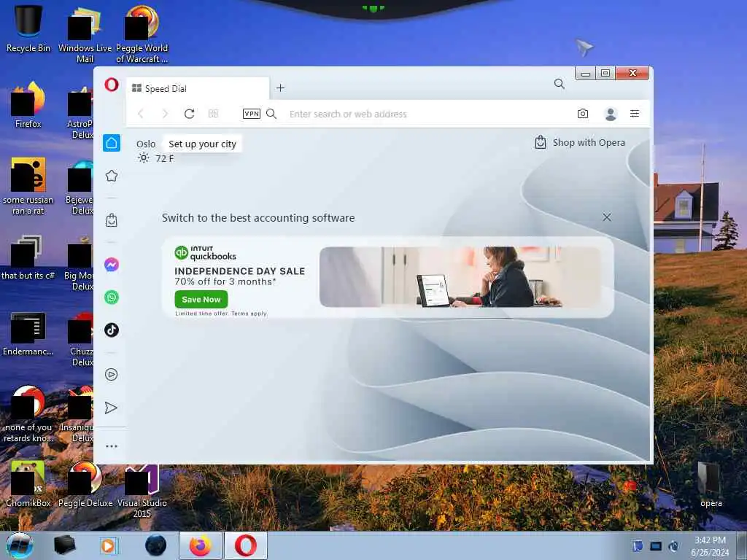Select the Speed Dial tab
The width and height of the screenshot is (747, 560).
[198, 88]
